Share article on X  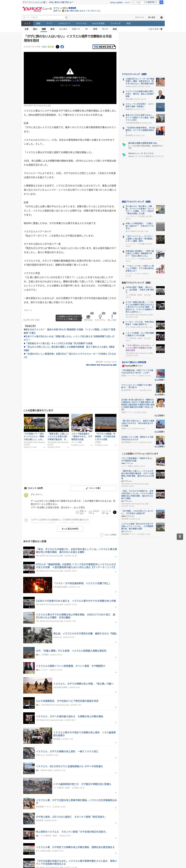pyautogui.click(x=57, y=47)
